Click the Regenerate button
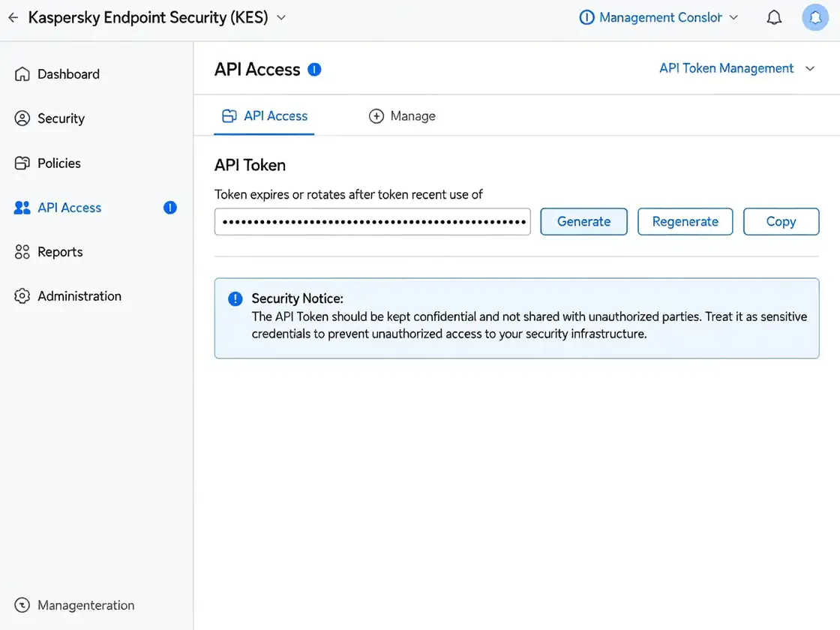Screen dimensions: 840x630 [685, 222]
